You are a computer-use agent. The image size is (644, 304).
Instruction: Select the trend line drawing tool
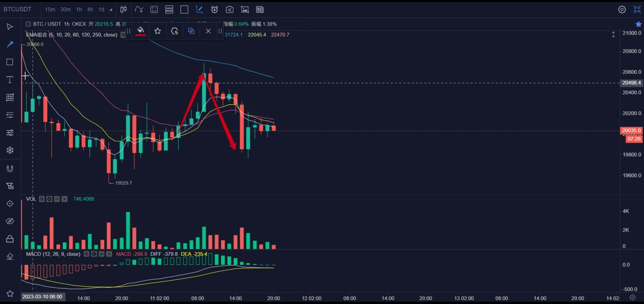coord(10,44)
